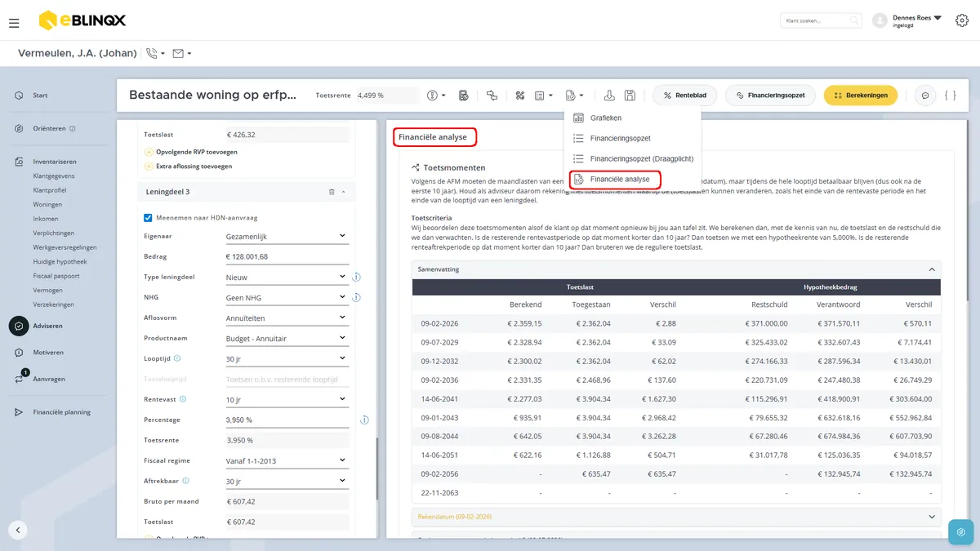Click the calculator document toolbar icon

(464, 96)
